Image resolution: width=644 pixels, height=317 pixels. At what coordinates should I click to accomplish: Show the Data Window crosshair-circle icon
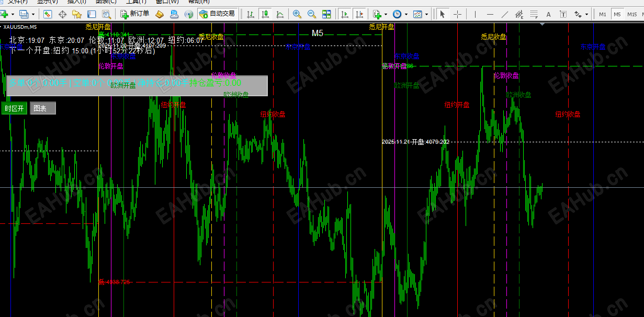[x=62, y=14]
